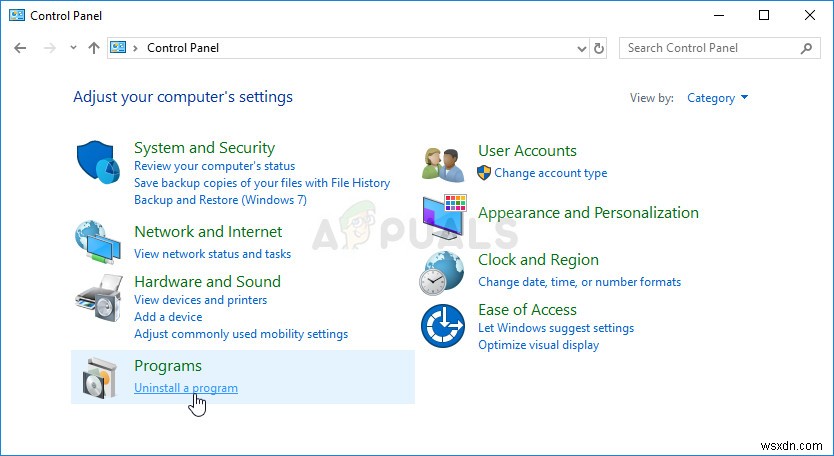This screenshot has height=456, width=834.
Task: Open Backup and Restore (Windows 7)
Action: 220,200
